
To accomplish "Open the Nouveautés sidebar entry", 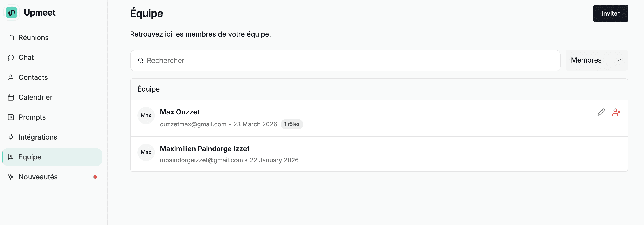I will (52, 177).
